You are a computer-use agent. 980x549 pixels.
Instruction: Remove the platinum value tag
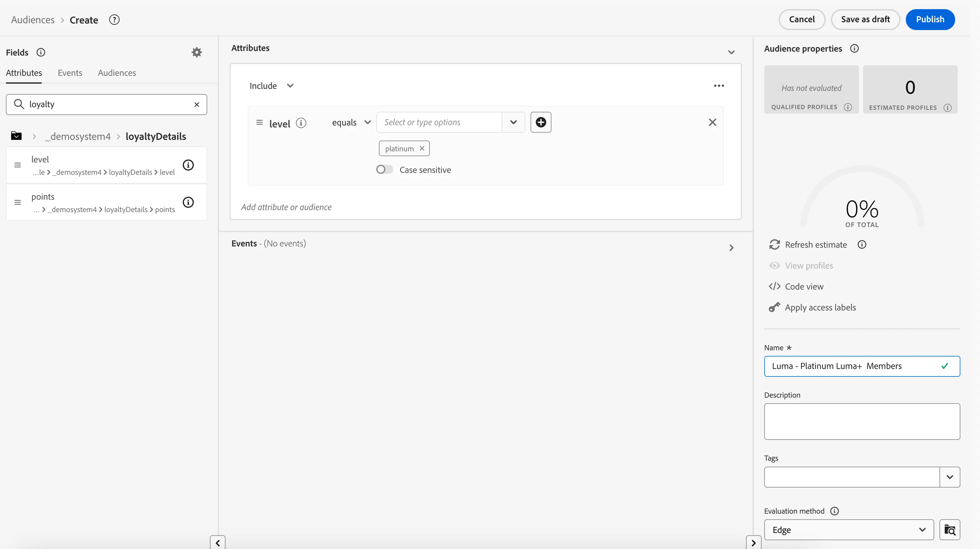422,148
